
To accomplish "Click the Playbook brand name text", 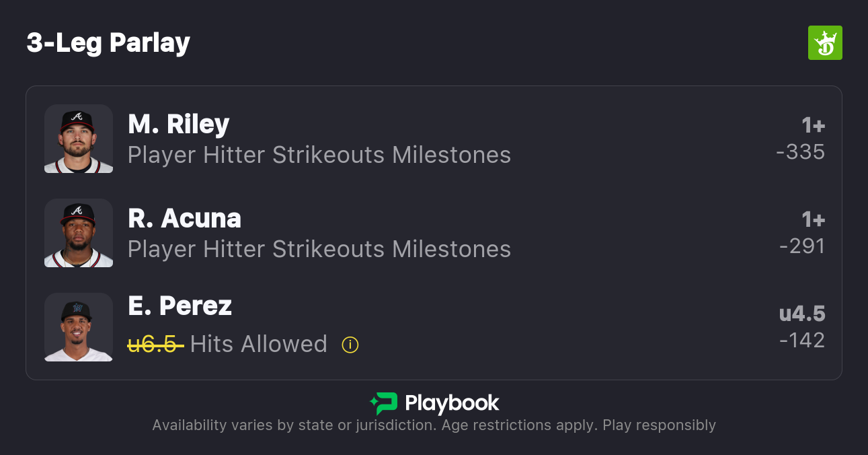I will pyautogui.click(x=452, y=404).
